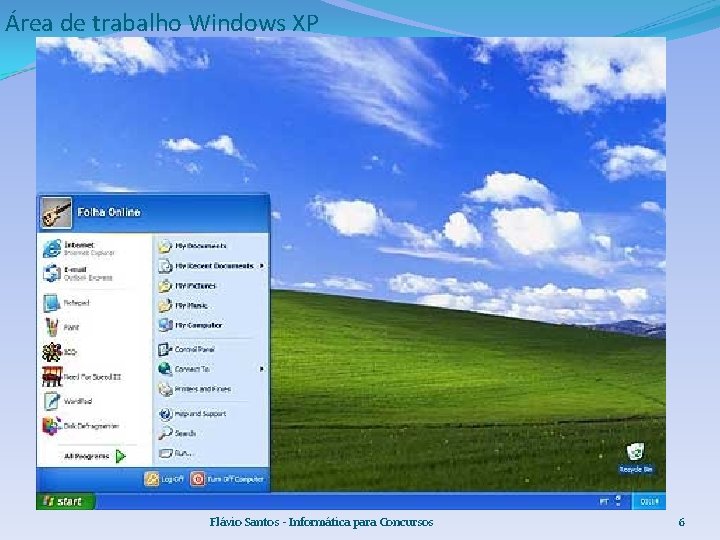Open Help and Support

click(x=192, y=413)
